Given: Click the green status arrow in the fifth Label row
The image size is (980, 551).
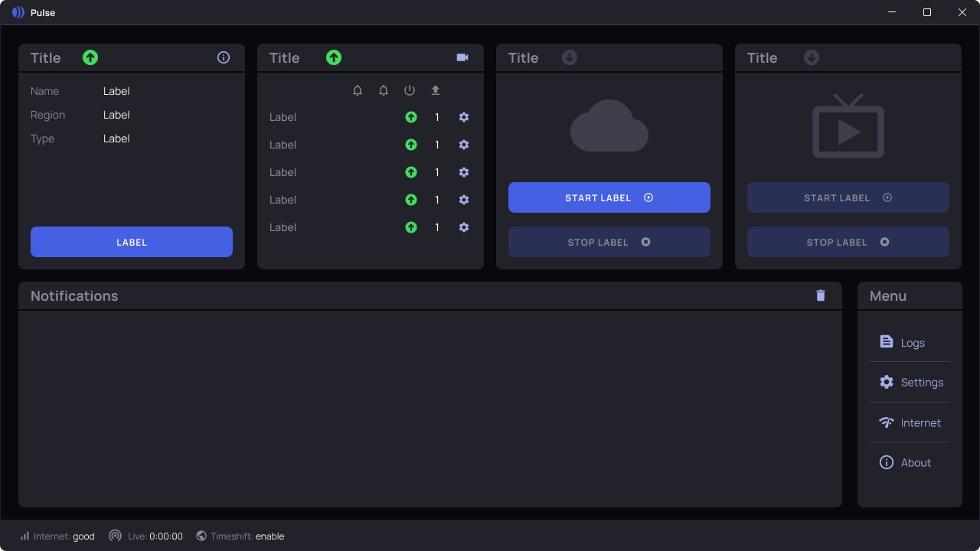Looking at the screenshot, I should click(411, 227).
